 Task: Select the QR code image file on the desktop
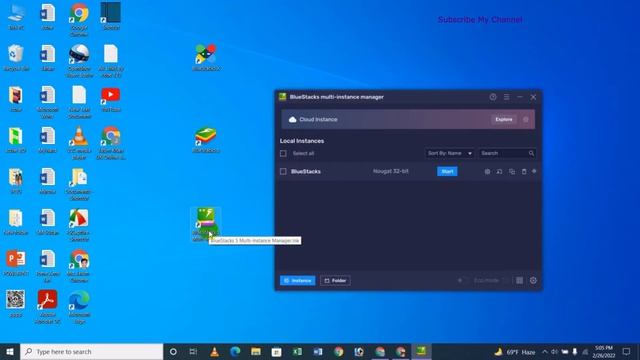(x=16, y=304)
